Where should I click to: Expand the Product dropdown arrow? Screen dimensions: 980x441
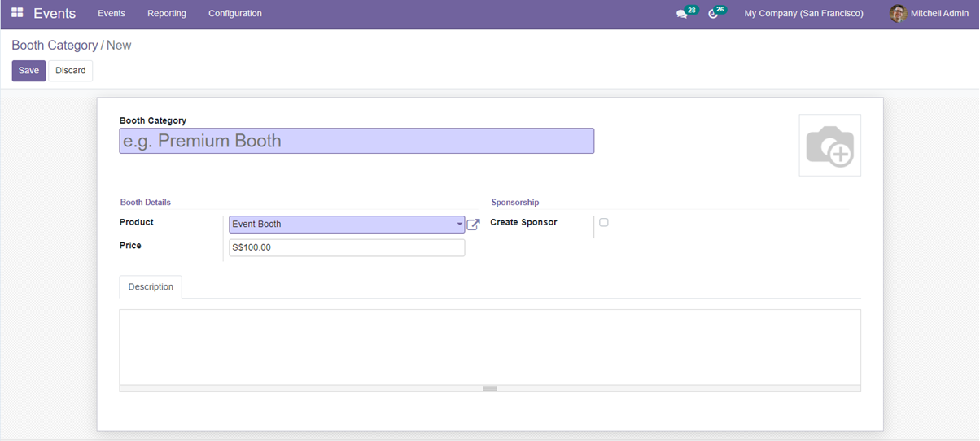pyautogui.click(x=459, y=225)
